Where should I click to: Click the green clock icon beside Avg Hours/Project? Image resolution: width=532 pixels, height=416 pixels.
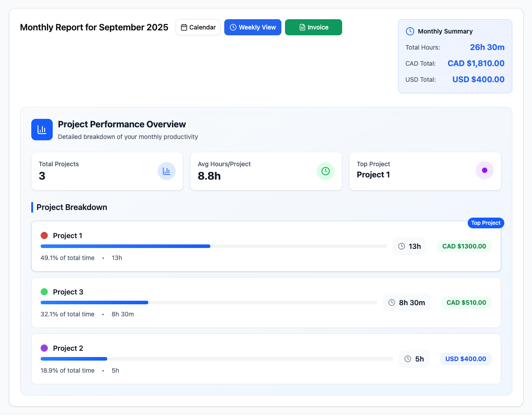click(x=326, y=171)
